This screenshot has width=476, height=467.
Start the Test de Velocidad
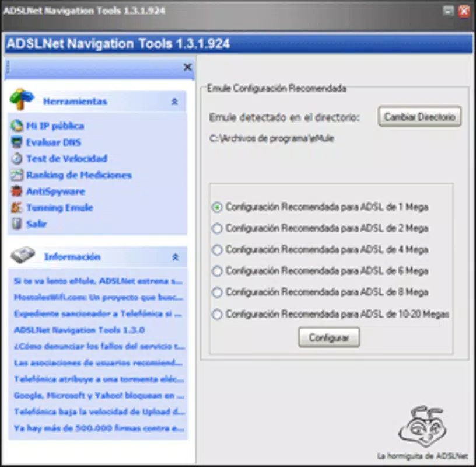point(66,159)
